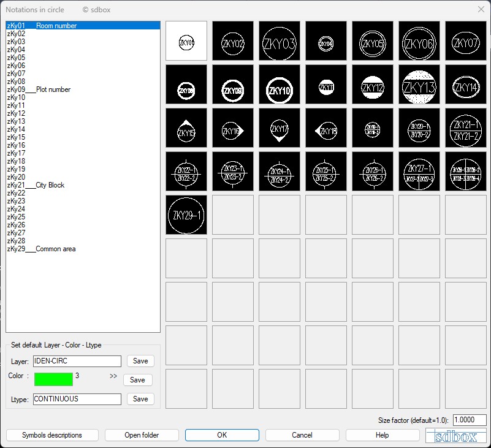Viewport: 491px width, 448px height.
Task: Choose the ZKY14 double ellipse symbol
Action: (x=466, y=84)
